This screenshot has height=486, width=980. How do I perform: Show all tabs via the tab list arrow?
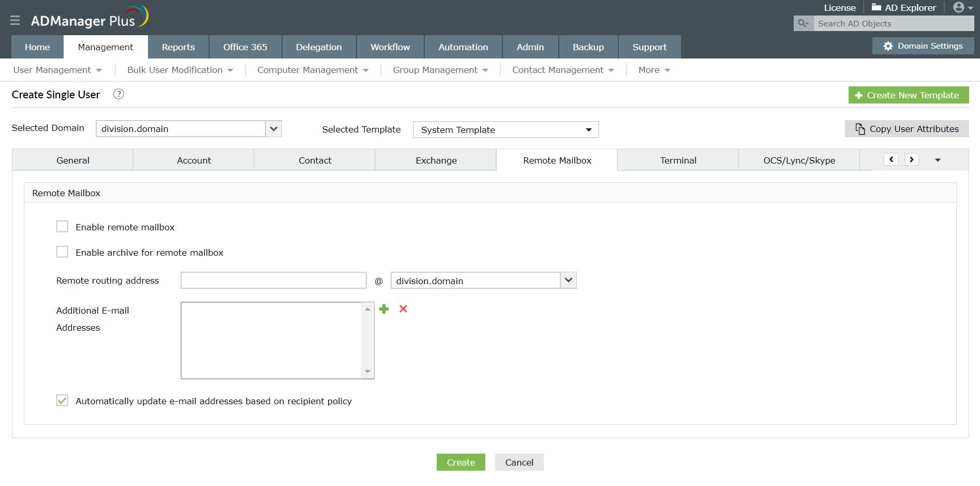coord(938,160)
